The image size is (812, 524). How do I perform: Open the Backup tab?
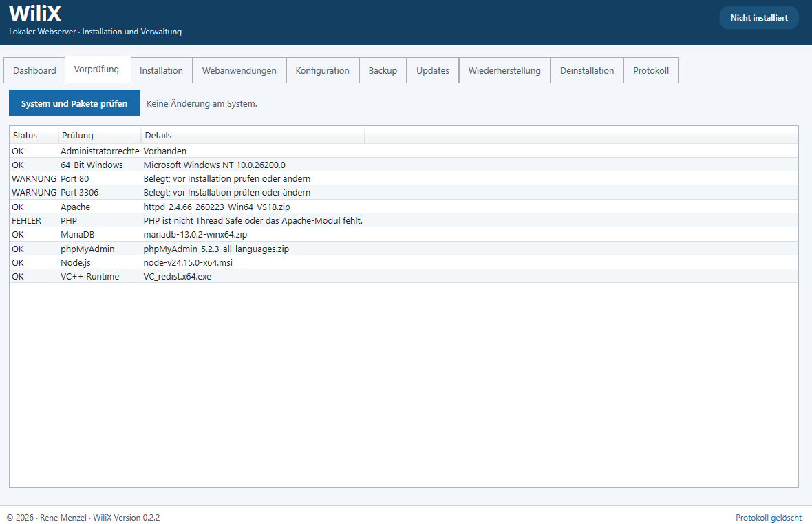tap(383, 70)
